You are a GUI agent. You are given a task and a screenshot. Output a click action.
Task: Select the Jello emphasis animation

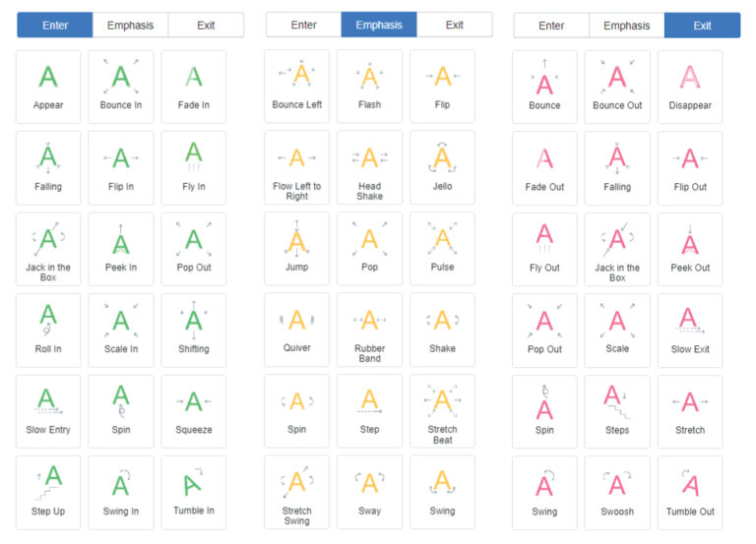click(x=442, y=167)
